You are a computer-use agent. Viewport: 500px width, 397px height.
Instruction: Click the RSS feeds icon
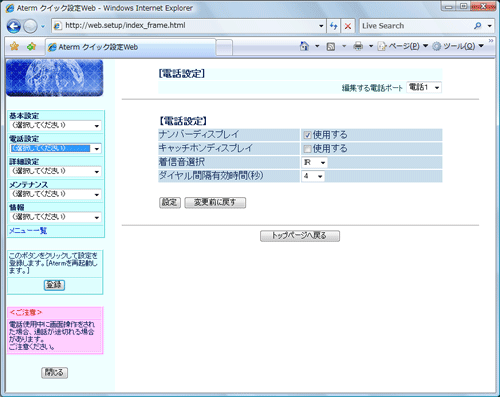pyautogui.click(x=331, y=46)
